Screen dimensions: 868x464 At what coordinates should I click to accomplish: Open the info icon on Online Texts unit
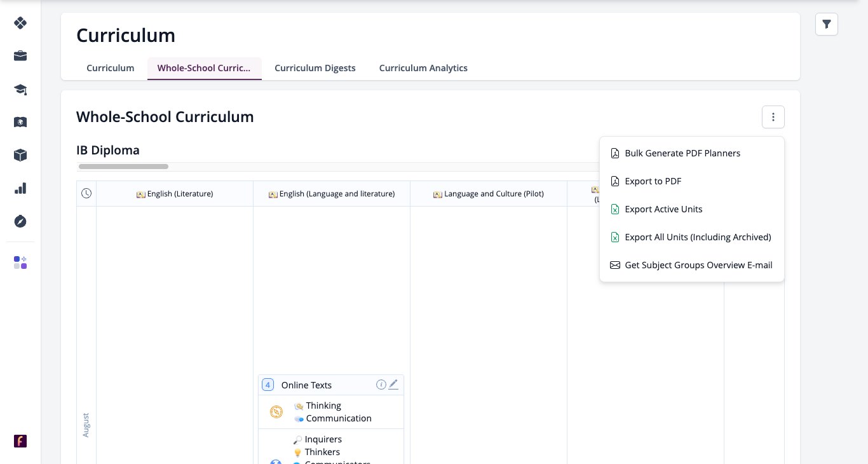click(381, 384)
